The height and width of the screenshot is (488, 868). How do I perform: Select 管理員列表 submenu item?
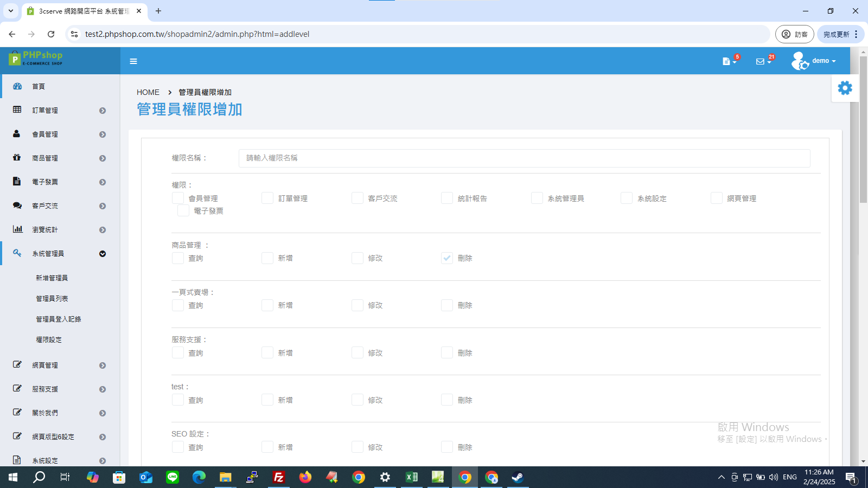pos(52,298)
